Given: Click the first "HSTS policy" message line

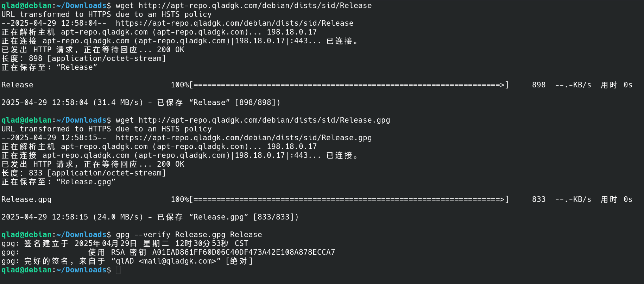Looking at the screenshot, I should click(x=107, y=14).
